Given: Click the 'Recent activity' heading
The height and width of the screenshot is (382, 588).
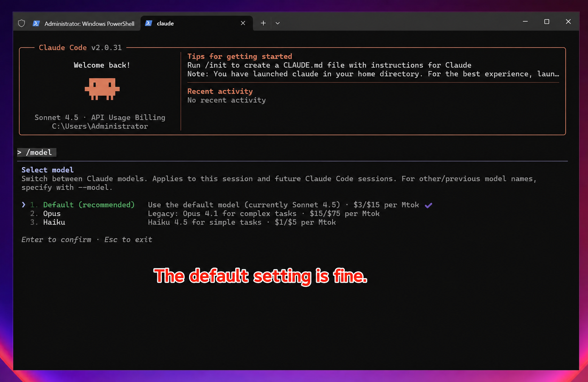Looking at the screenshot, I should [220, 91].
